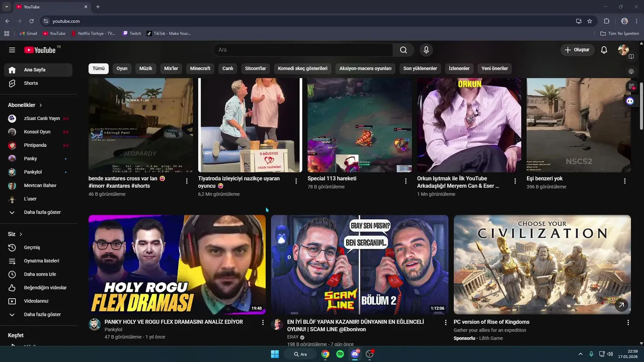Open Discord from the taskbar
Image resolution: width=644 pixels, height=362 pixels.
[x=355, y=354]
